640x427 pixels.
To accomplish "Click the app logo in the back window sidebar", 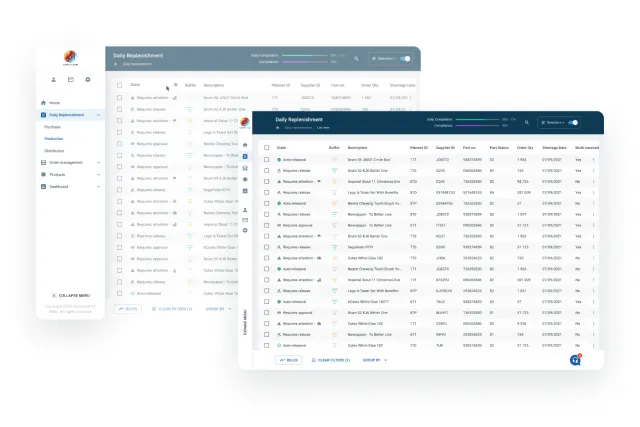I will (x=70, y=58).
